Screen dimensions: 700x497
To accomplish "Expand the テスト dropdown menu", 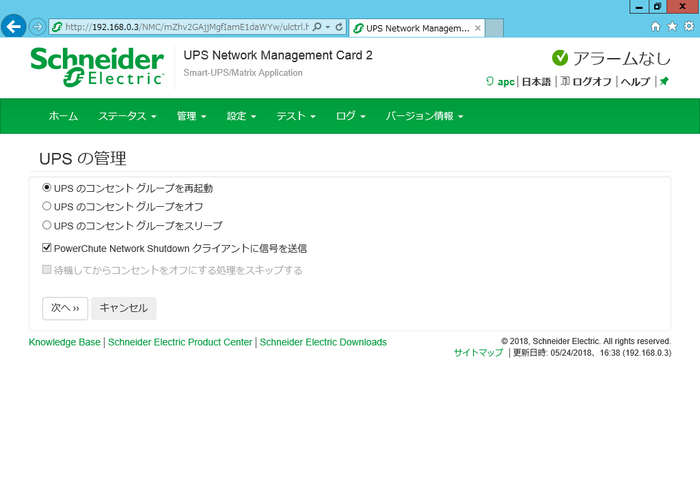I will coord(296,116).
